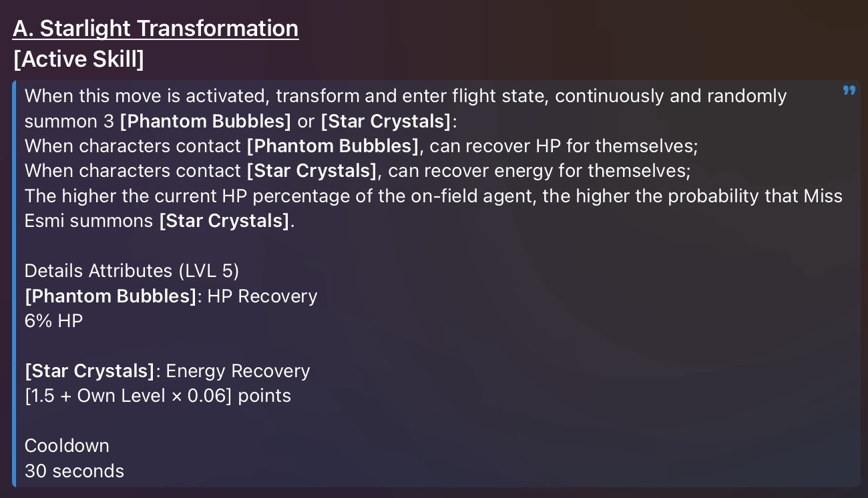The height and width of the screenshot is (498, 868).
Task: Select the [Star Crystals]: Energy Recovery label
Action: click(168, 371)
